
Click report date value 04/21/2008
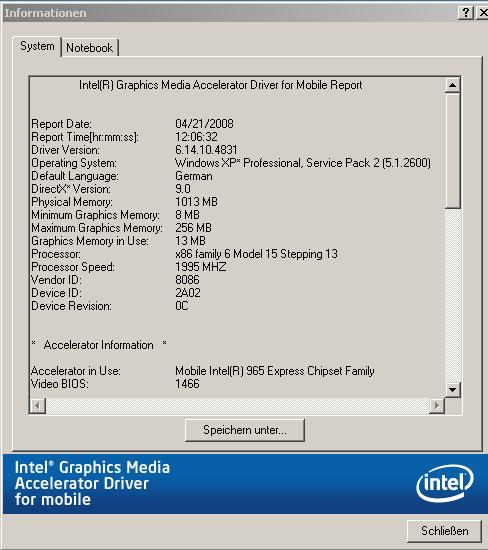click(204, 124)
